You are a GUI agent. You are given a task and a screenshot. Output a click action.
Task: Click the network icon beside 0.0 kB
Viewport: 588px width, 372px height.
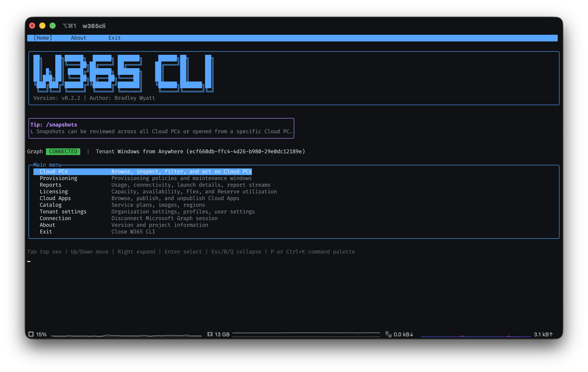point(388,334)
